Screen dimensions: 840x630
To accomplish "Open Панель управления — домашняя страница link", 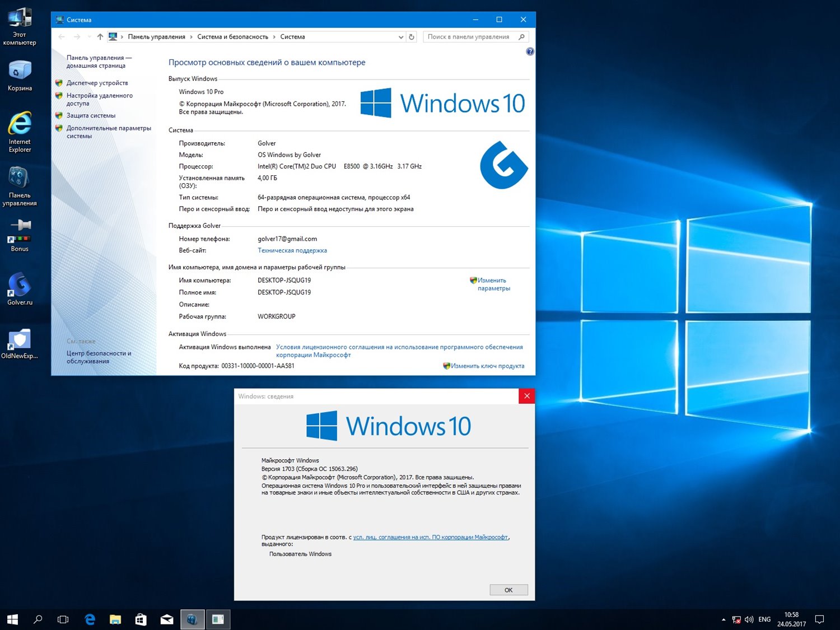I will [99, 62].
